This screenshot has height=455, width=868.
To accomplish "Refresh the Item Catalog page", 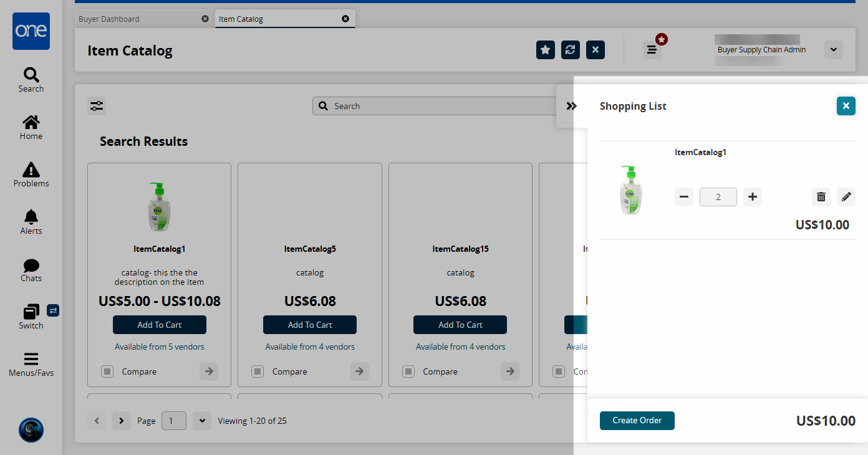I will click(571, 50).
